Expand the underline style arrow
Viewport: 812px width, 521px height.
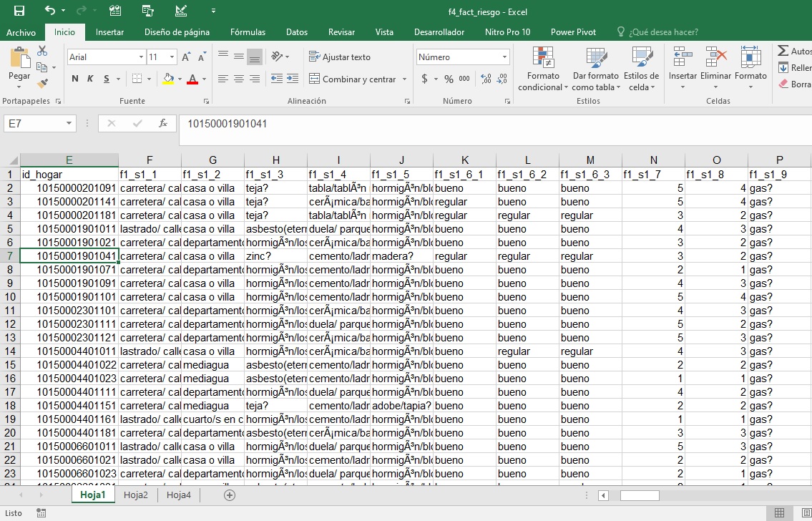[118, 79]
